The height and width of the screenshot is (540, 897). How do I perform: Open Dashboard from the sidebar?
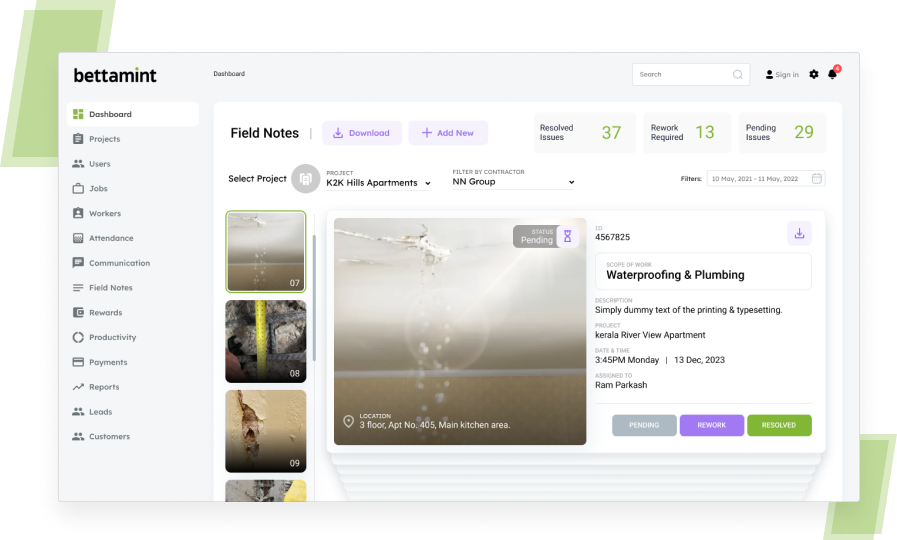[133, 114]
